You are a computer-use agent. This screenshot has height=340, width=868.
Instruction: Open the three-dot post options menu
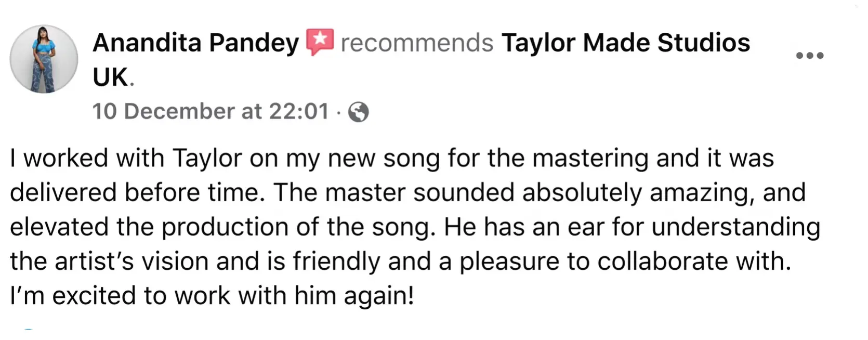point(810,56)
